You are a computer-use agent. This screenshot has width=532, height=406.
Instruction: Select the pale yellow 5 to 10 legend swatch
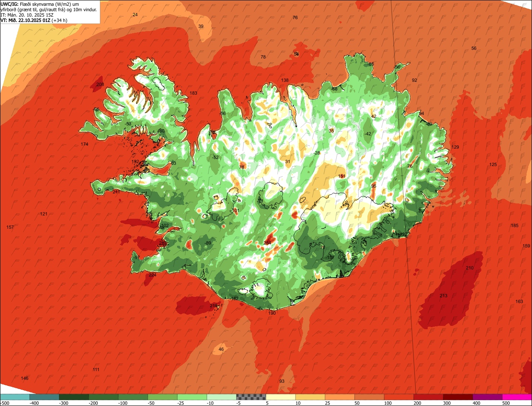click(x=281, y=397)
